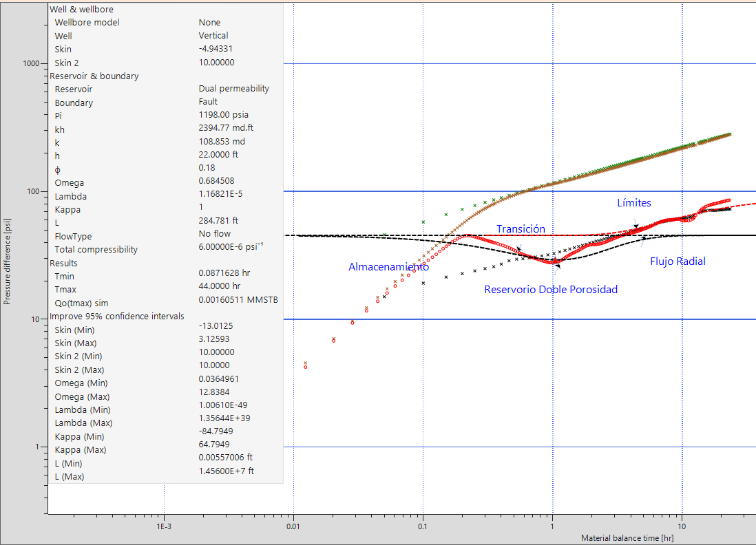
Task: Click the Material balance time axis title
Action: point(627,538)
